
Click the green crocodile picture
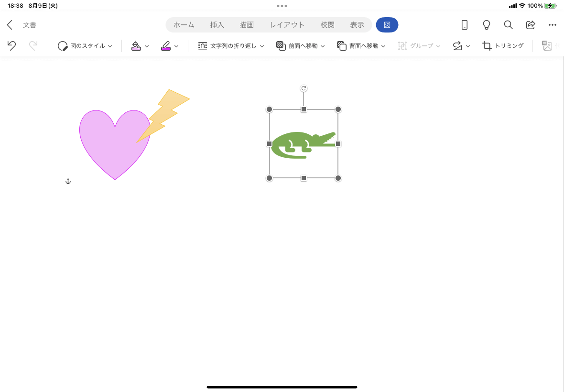coord(303,144)
